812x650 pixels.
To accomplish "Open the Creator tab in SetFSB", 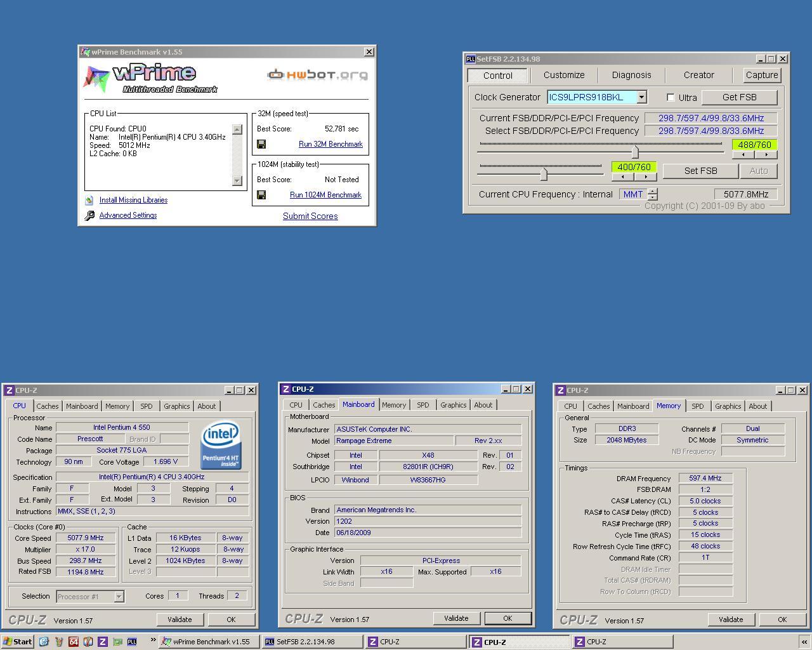I will (x=698, y=75).
